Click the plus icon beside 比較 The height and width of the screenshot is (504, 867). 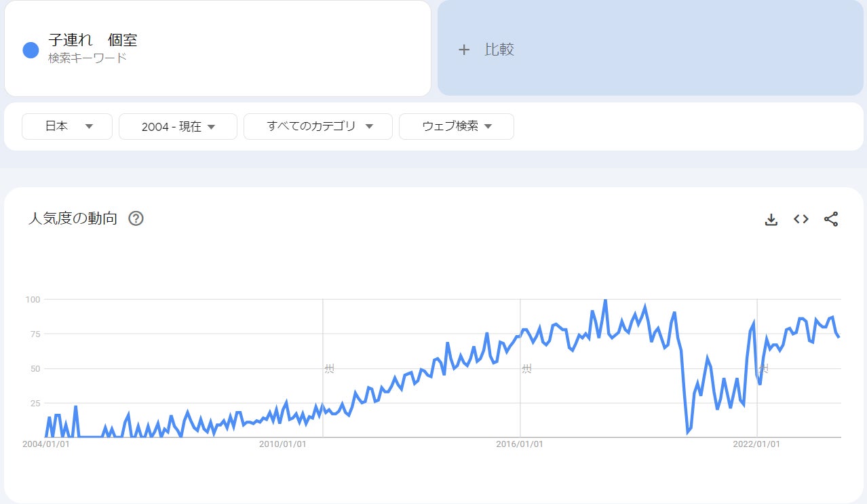click(464, 50)
